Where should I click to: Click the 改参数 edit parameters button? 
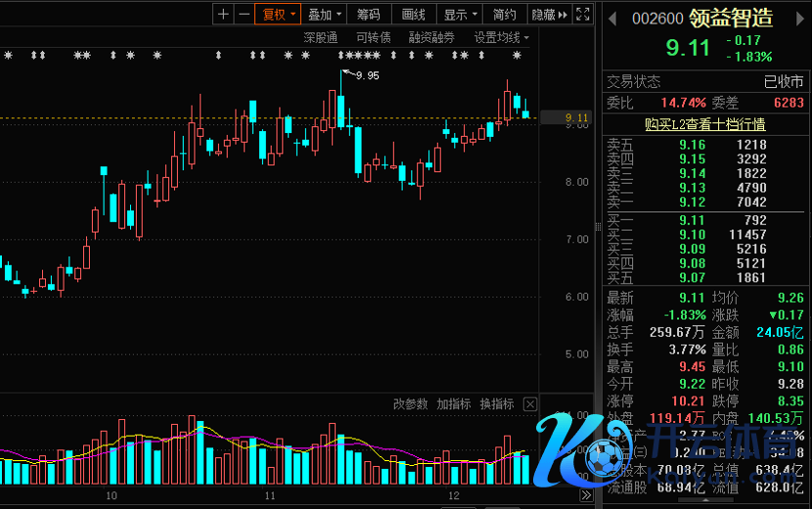tap(411, 404)
